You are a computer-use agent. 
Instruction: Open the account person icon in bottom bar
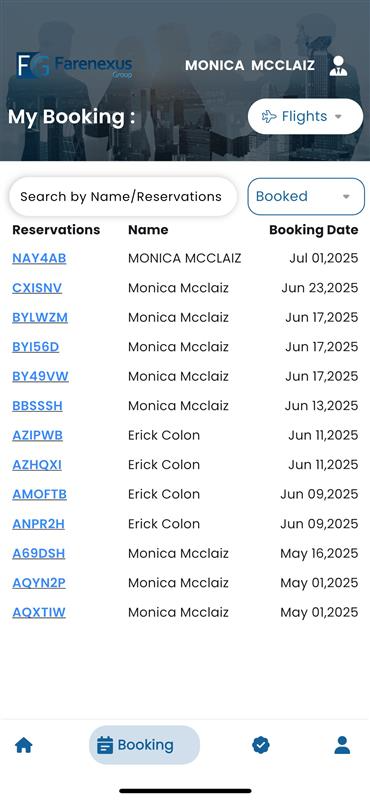[x=342, y=745]
